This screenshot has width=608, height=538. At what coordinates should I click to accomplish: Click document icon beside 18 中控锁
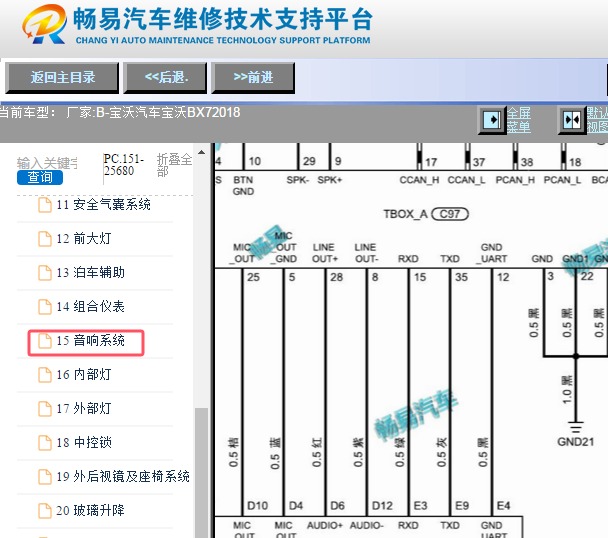[x=45, y=443]
